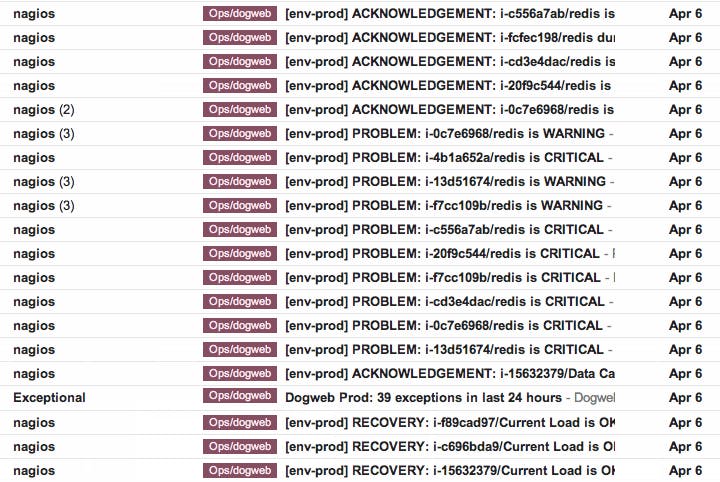Open PROBLEM i-f7cc109b/redis is CRITICAL email
The image size is (720, 482).
[x=360, y=277]
